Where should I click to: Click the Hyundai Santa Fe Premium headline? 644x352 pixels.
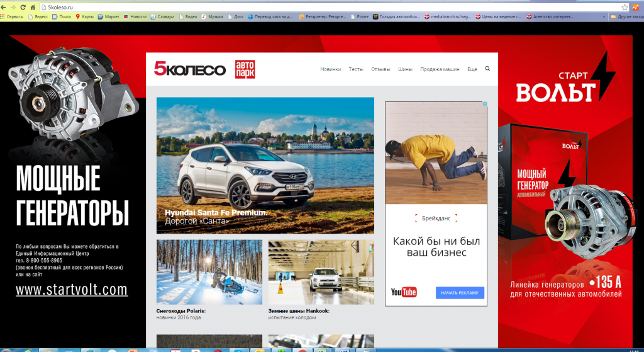216,213
